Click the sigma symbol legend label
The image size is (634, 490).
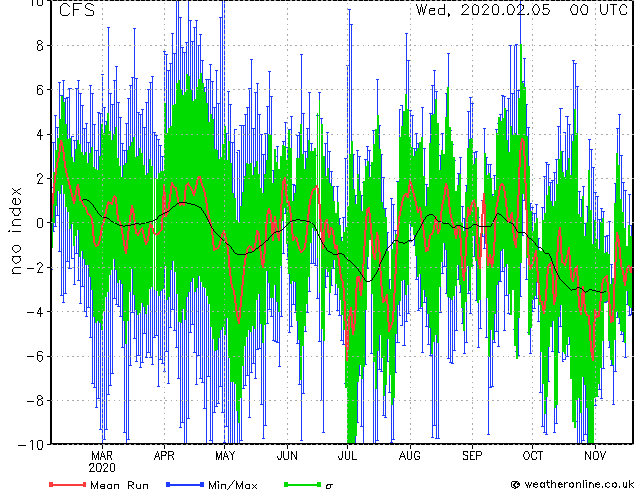point(329,486)
